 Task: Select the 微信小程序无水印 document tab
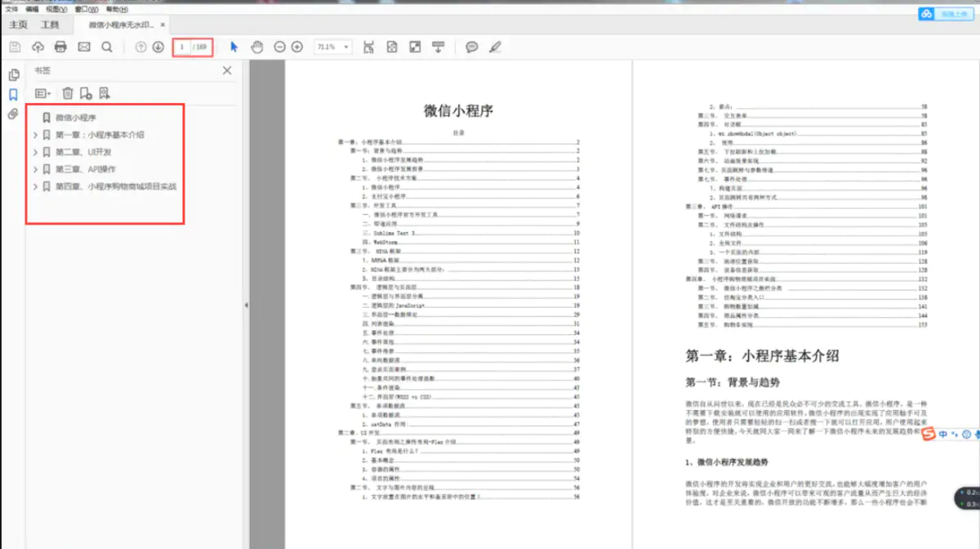(x=122, y=25)
